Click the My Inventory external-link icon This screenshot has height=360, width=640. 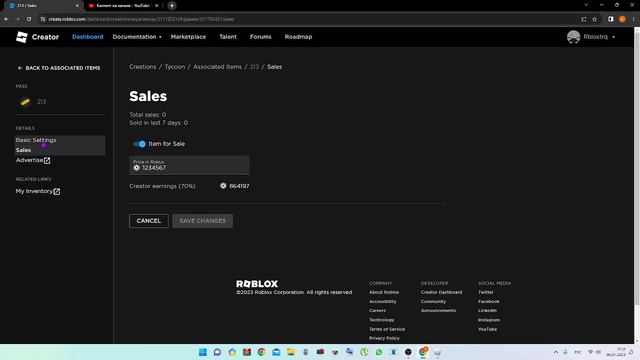57,191
